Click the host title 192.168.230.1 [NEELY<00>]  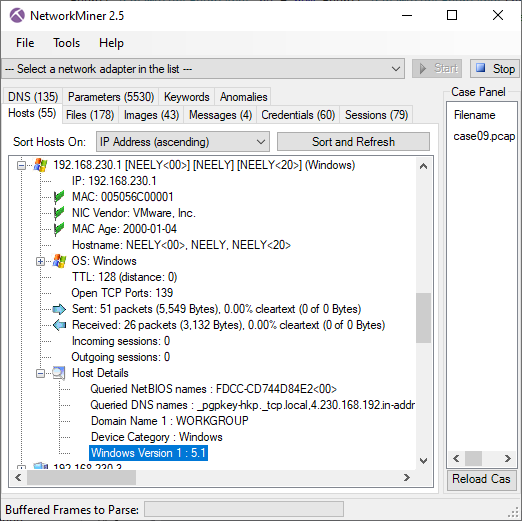click(x=204, y=165)
